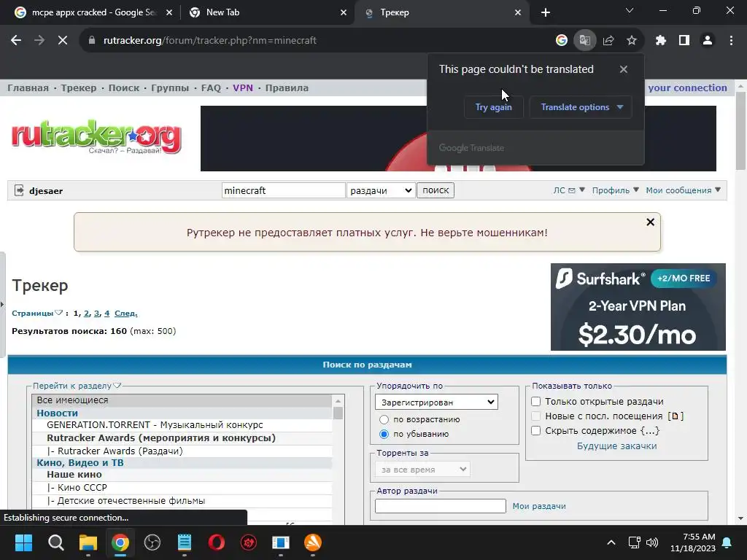Click the rutracker.org logo
This screenshot has width=747, height=560.
pyautogui.click(x=97, y=136)
